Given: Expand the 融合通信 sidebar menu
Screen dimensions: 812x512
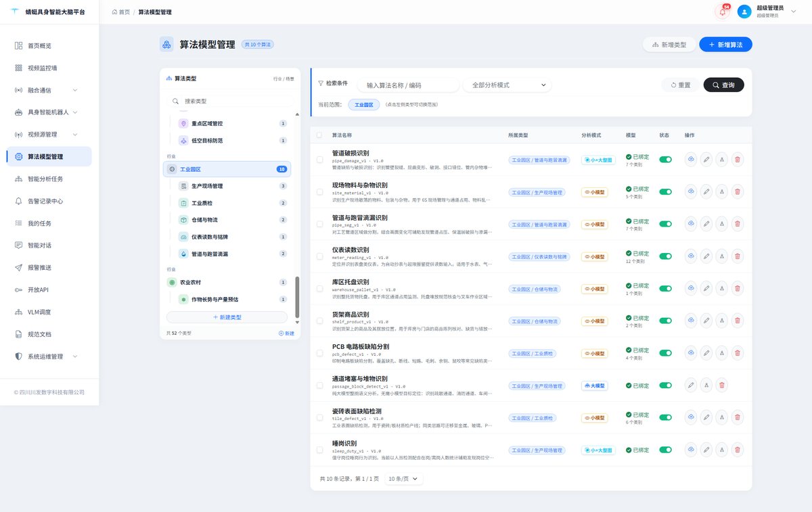Looking at the screenshot, I should (49, 90).
